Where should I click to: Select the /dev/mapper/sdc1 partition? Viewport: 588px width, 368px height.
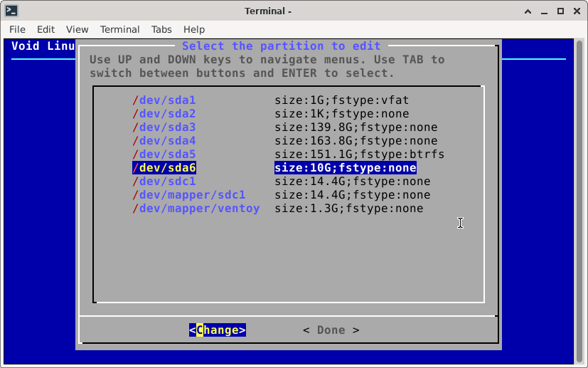click(x=189, y=195)
